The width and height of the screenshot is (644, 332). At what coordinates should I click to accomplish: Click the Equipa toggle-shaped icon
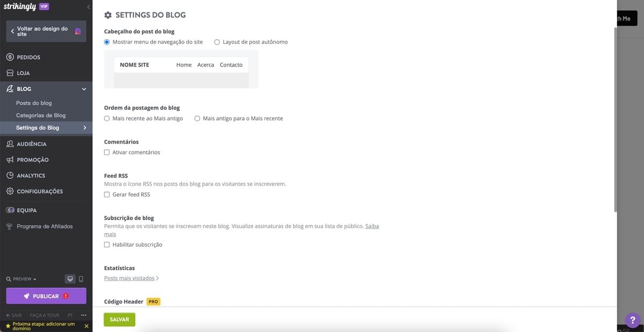click(10, 210)
